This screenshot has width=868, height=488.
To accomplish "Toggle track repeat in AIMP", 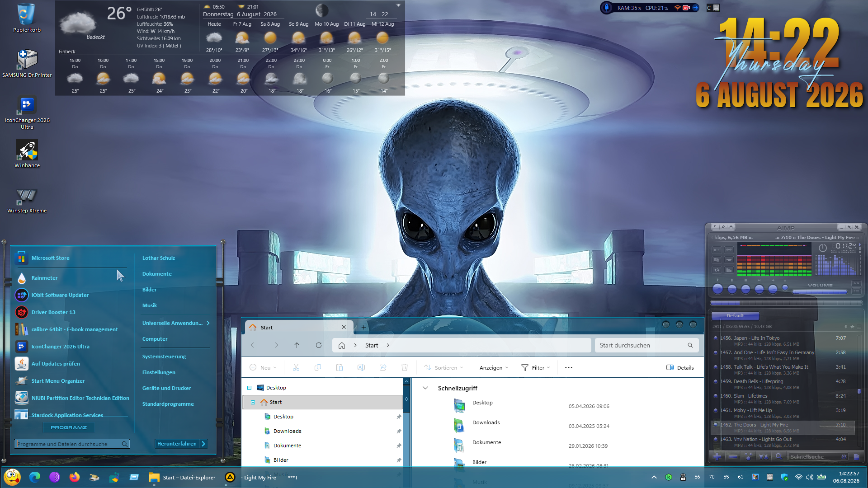I will coord(717,270).
